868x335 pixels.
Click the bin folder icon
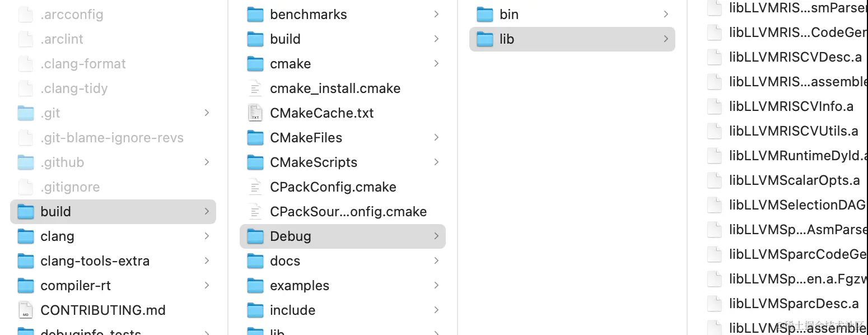[x=484, y=15]
